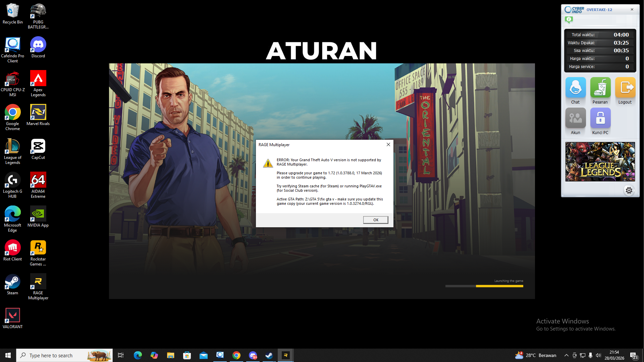Screen dimensions: 644x362
Task: Select the Steam desktop icon
Action: point(13,284)
